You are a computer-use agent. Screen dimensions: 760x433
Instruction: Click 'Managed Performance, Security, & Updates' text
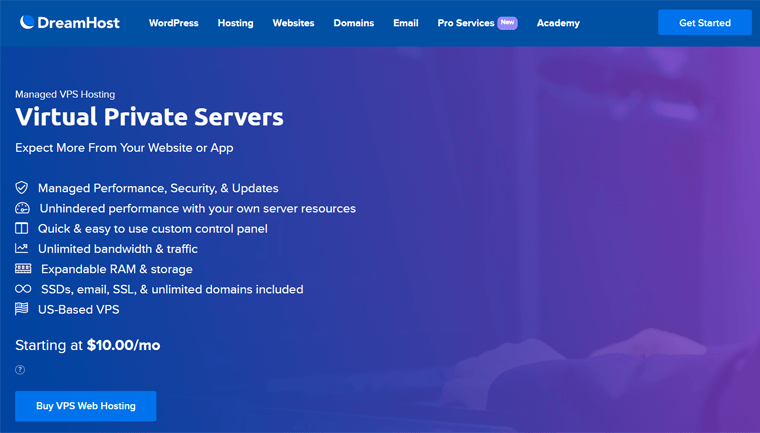[x=158, y=188]
